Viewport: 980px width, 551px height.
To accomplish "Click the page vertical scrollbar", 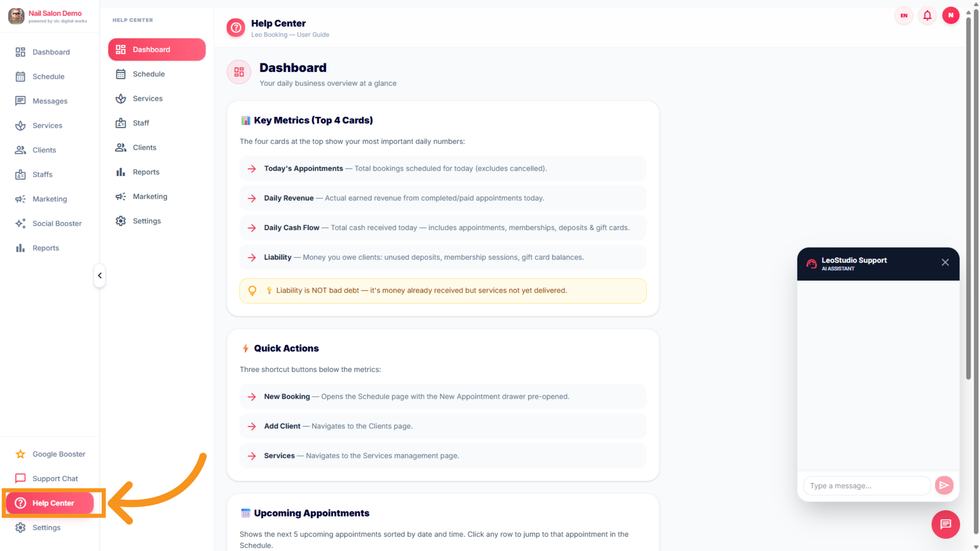I will tap(968, 196).
